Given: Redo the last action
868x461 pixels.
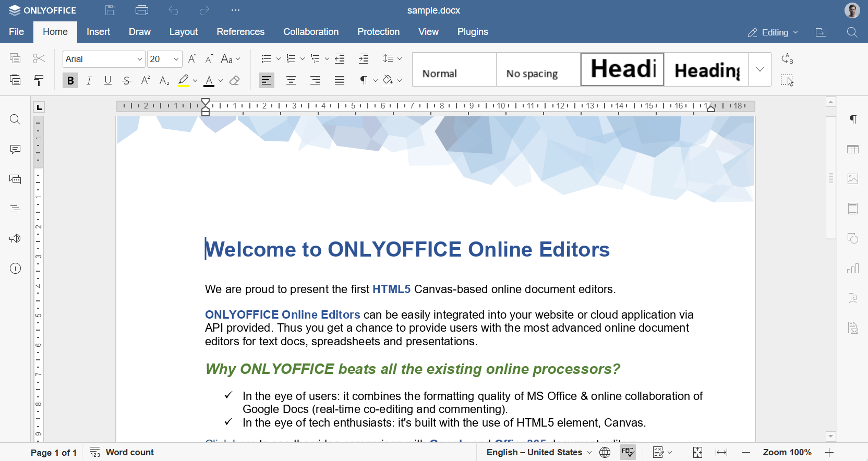Looking at the screenshot, I should (x=204, y=10).
